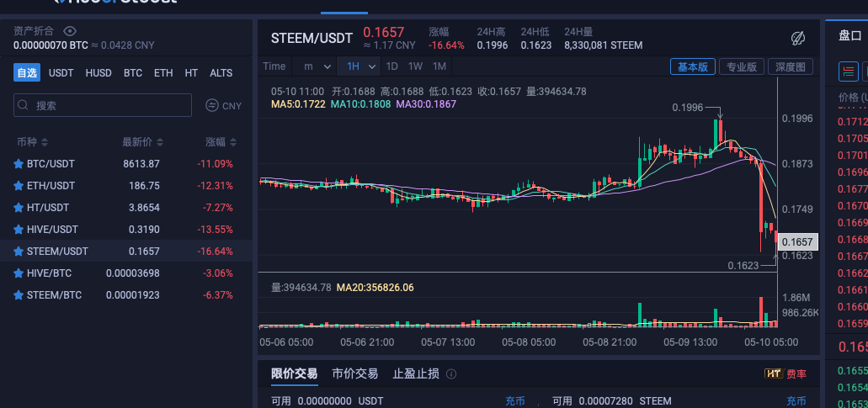This screenshot has height=408, width=868.
Task: Open the 止盈止损 stop order tab
Action: tap(416, 374)
